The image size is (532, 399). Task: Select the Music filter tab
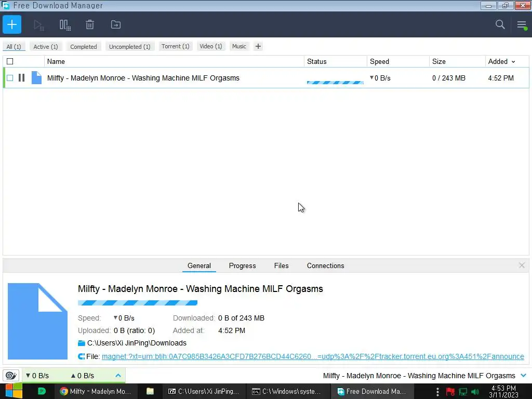pos(239,46)
